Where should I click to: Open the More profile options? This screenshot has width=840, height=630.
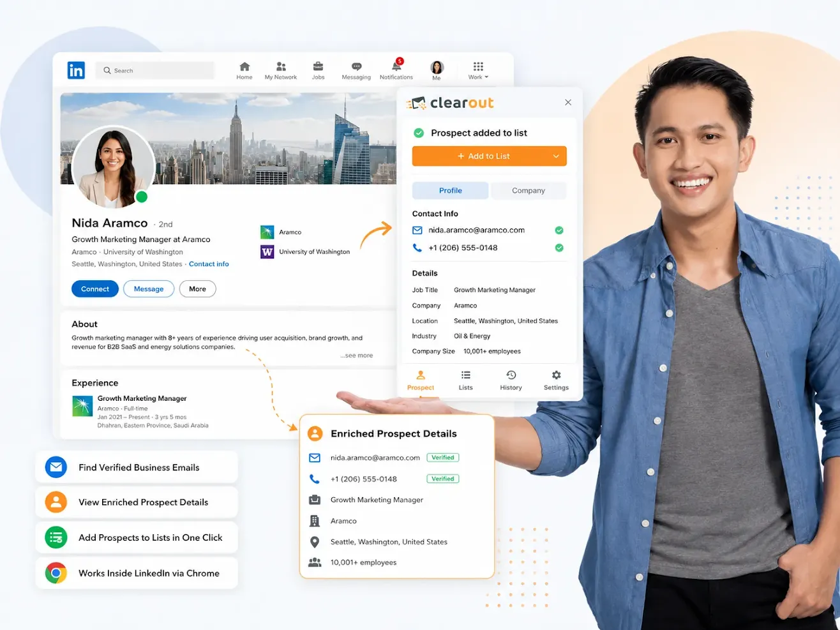point(198,289)
